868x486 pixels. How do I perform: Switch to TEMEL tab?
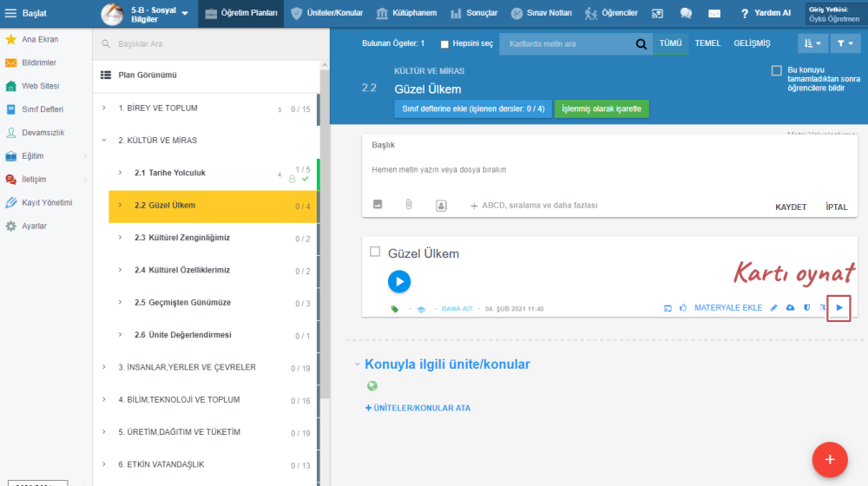(x=707, y=43)
